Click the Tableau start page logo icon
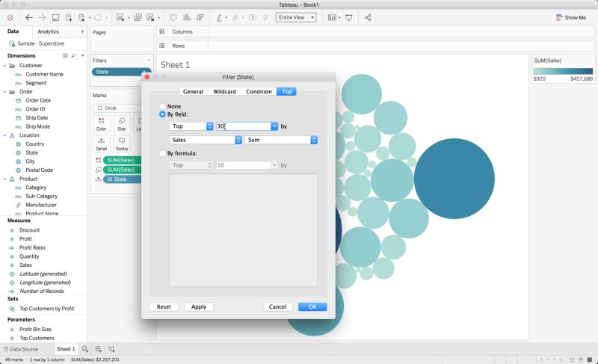The image size is (598, 364). click(10, 17)
